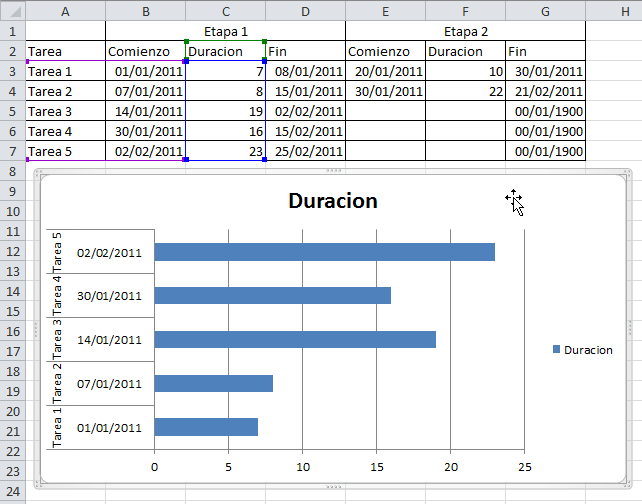The width and height of the screenshot is (642, 504).
Task: Select the cell showing 21/02/2011
Action: pos(545,91)
